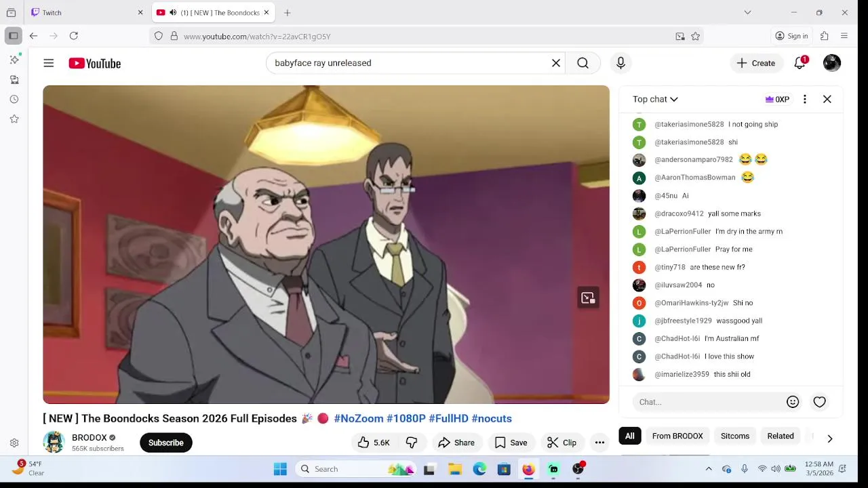Open the chat emoji picker

(793, 402)
